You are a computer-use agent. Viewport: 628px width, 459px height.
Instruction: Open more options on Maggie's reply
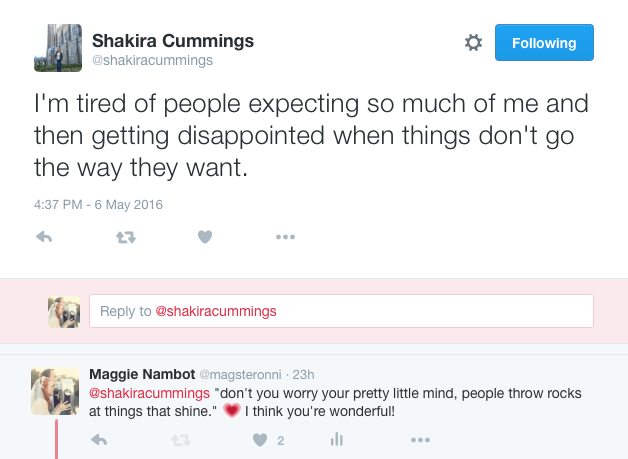420,439
